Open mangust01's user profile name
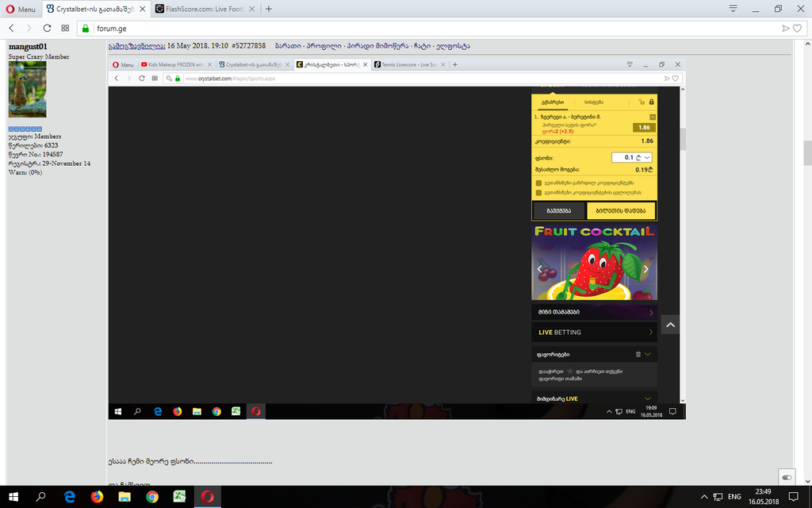 click(x=28, y=47)
